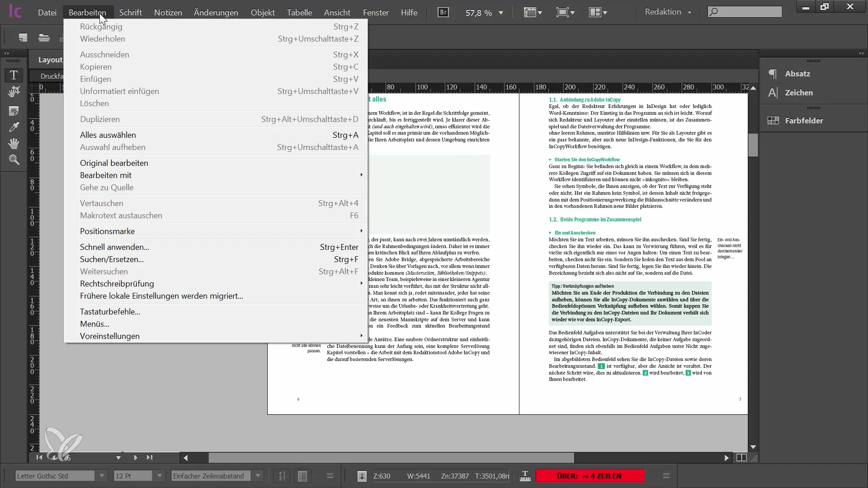Click the copyfit info icon beside red bar
This screenshot has width=868, height=488.
tap(525, 476)
